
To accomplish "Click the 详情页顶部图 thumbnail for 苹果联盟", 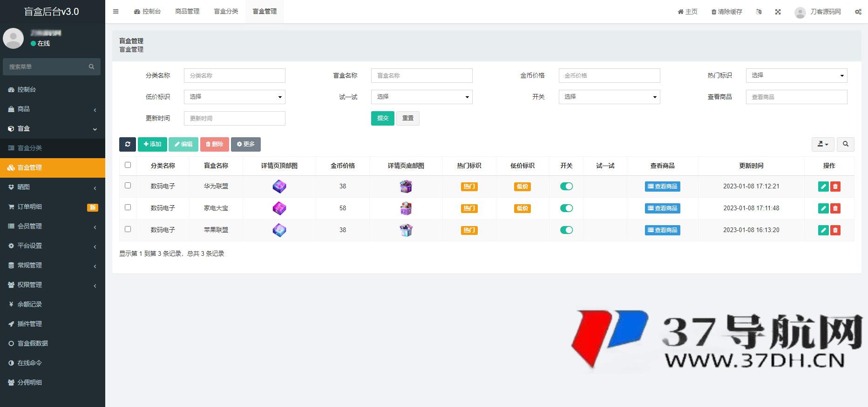I will (x=279, y=230).
